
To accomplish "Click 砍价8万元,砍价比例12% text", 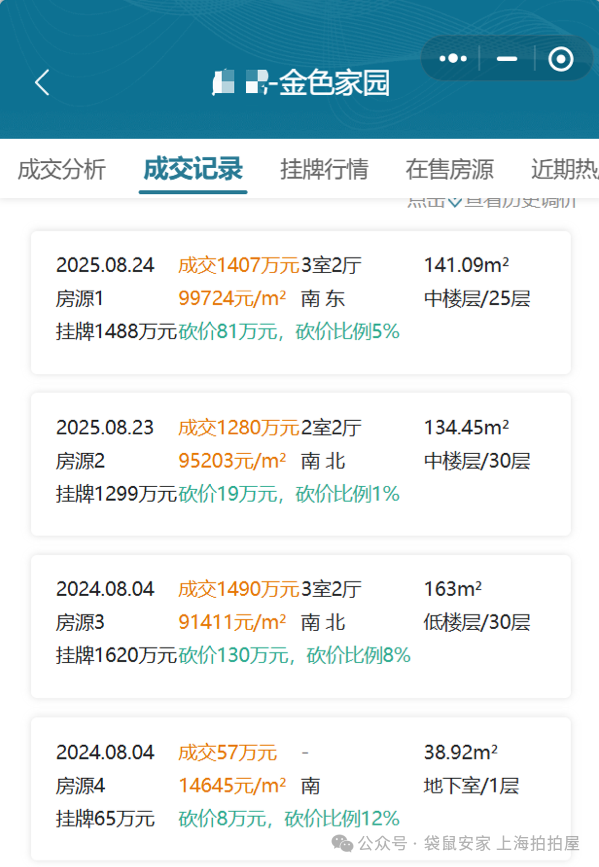I will pyautogui.click(x=289, y=819).
